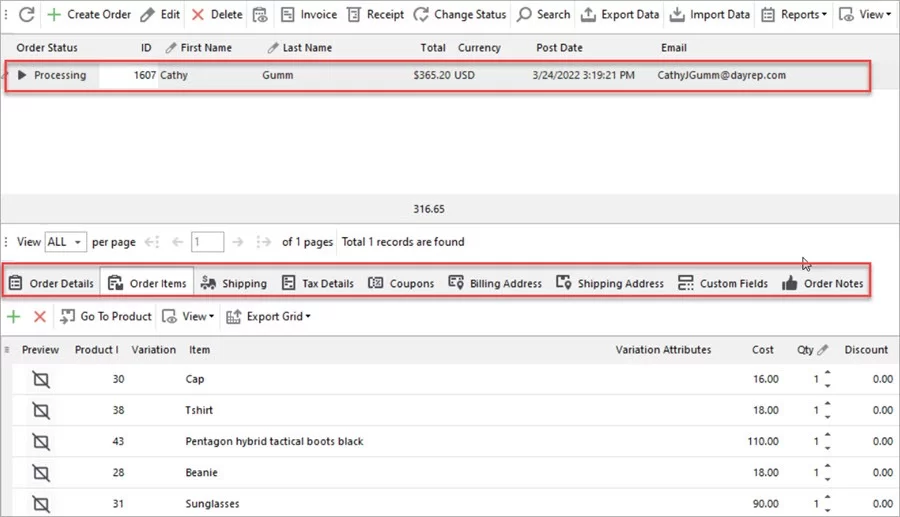Expand the Processing order row arrow

click(22, 75)
